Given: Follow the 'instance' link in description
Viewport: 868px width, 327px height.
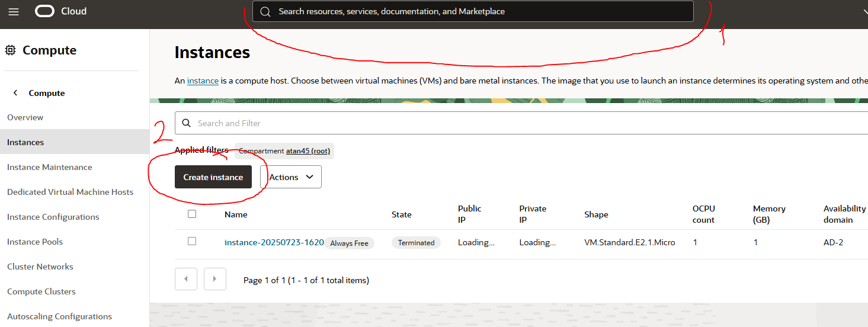Looking at the screenshot, I should point(203,81).
